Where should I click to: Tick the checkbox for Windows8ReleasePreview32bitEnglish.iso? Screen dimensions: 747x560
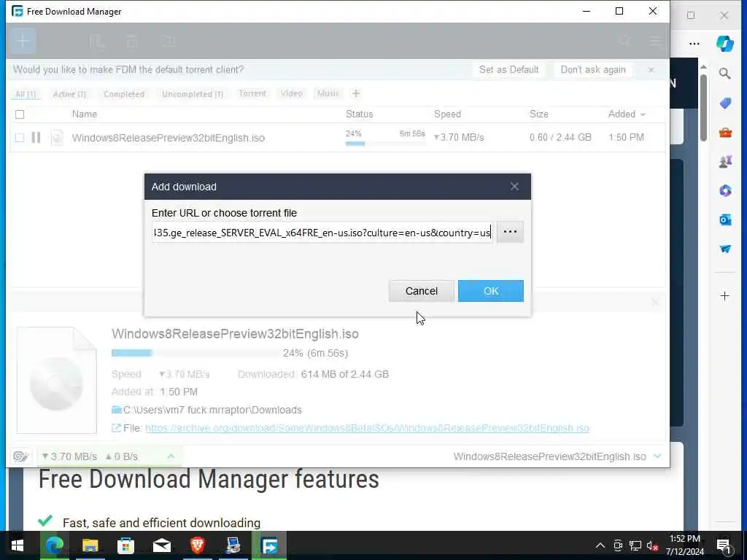pos(20,138)
